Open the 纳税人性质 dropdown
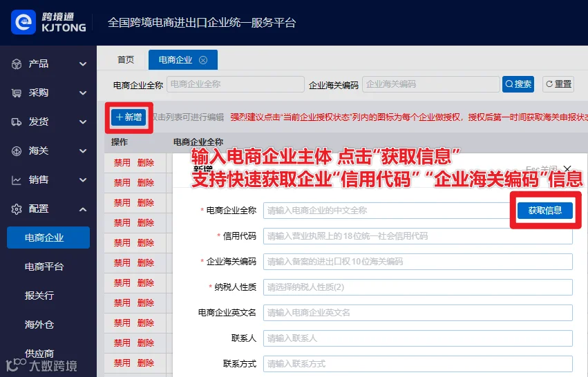 pyautogui.click(x=418, y=287)
